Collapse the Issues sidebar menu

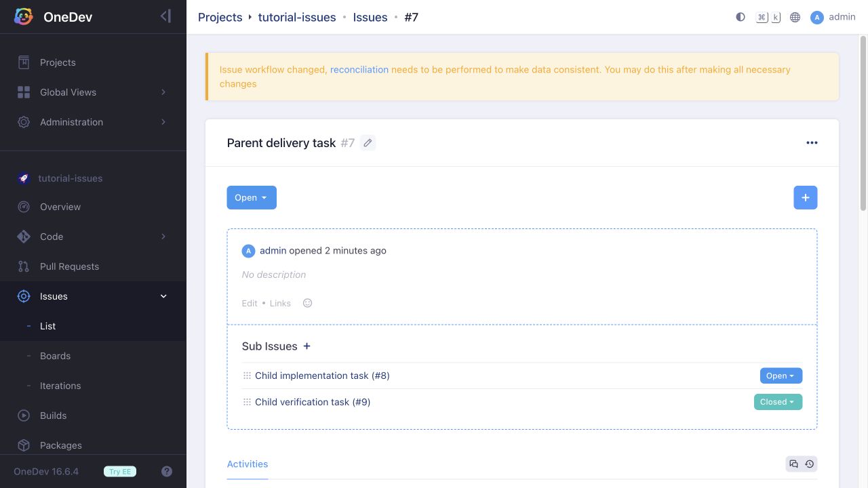[x=93, y=296]
